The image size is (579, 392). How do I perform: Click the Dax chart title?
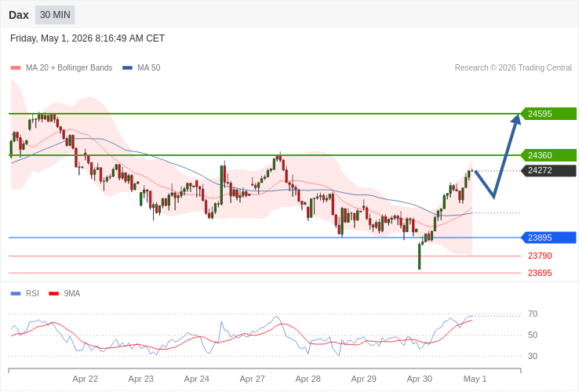(x=19, y=15)
